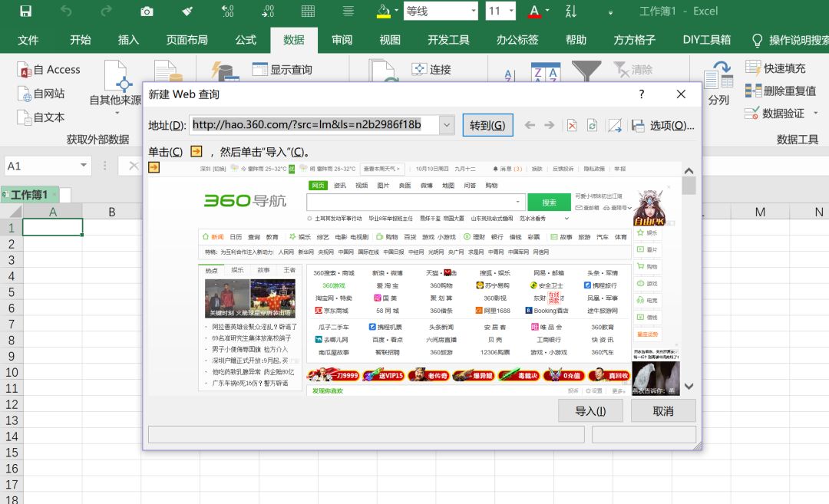Select cell A1 in the worksheet
829x504 pixels.
[52, 227]
